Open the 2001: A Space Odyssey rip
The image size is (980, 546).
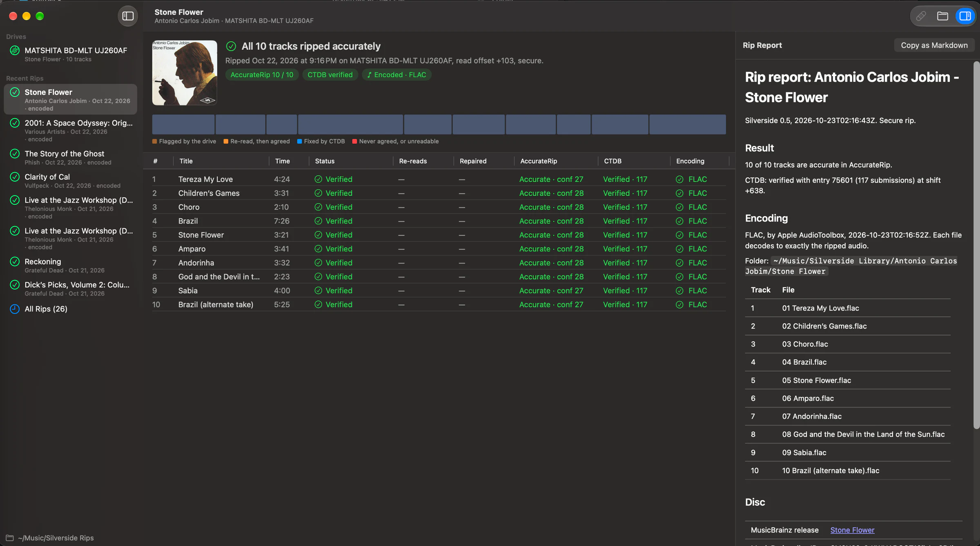70,130
